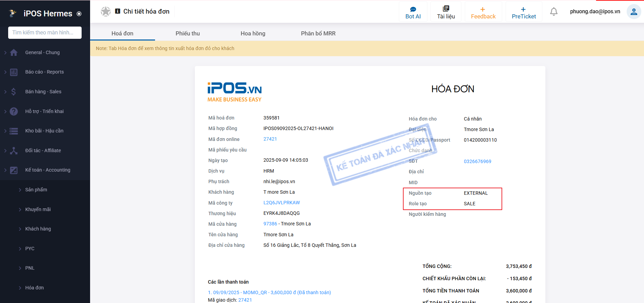Click the Hỗ trợ - Triển khai question icon
This screenshot has height=303, width=644.
(x=14, y=111)
